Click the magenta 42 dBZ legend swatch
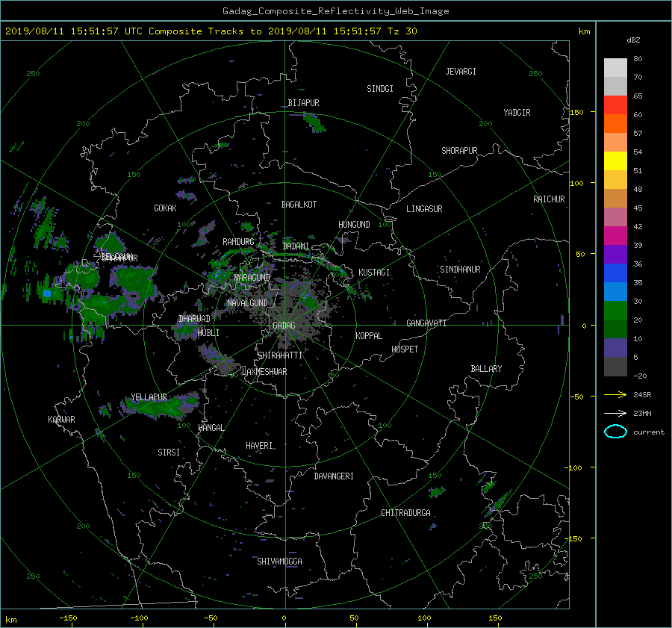This screenshot has height=628, width=672. [615, 236]
